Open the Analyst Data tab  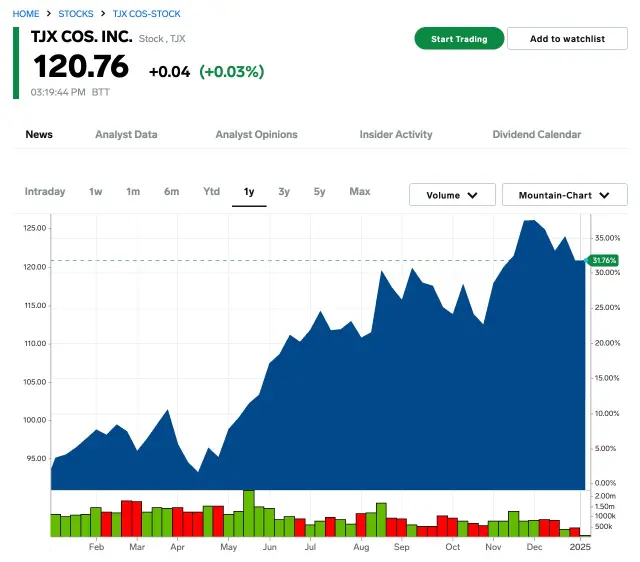(x=126, y=134)
